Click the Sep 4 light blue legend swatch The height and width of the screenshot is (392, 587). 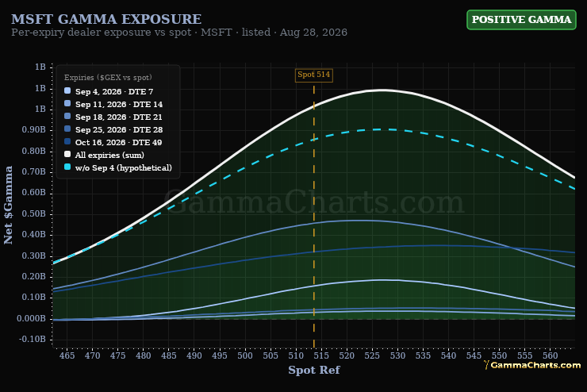(x=67, y=90)
